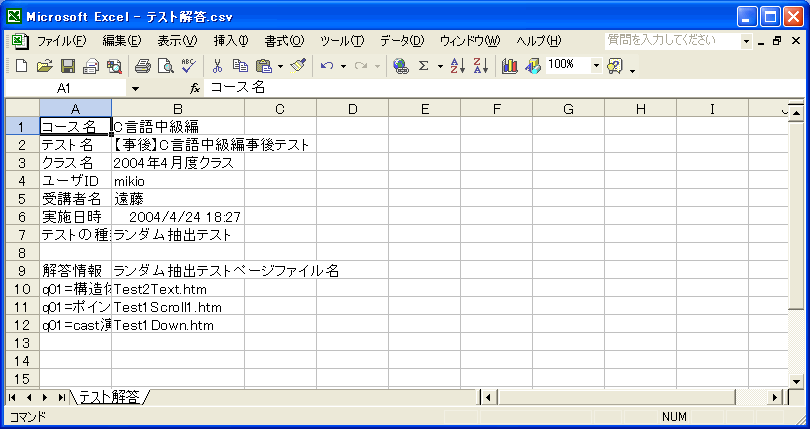810x429 pixels.
Task: Select the cell with Test2Text.htm
Action: point(178,288)
